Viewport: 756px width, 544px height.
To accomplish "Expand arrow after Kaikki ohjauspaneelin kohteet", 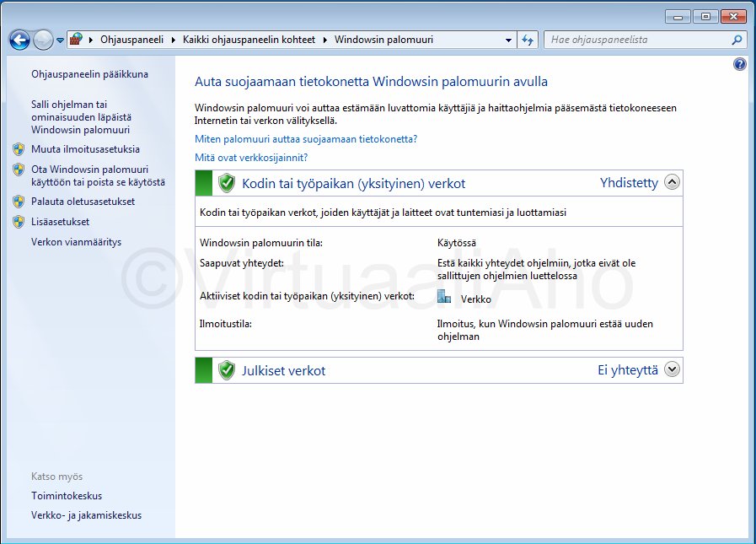I will tap(325, 40).
